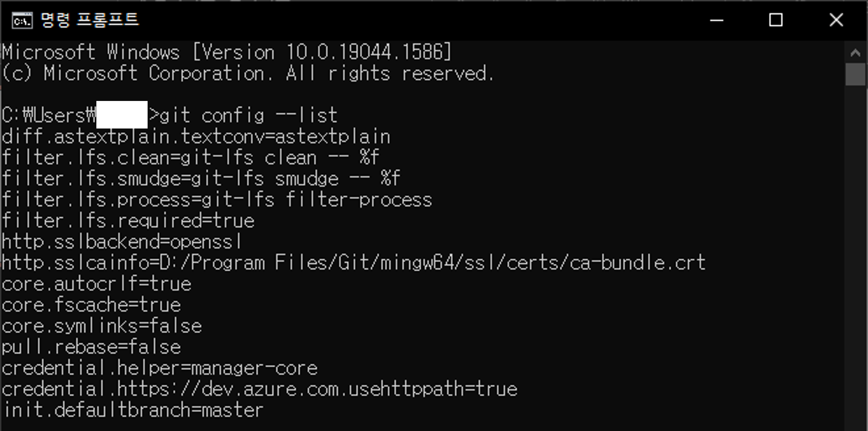Click the Microsoft Windows version line
This screenshot has height=431, width=868.
click(226, 52)
